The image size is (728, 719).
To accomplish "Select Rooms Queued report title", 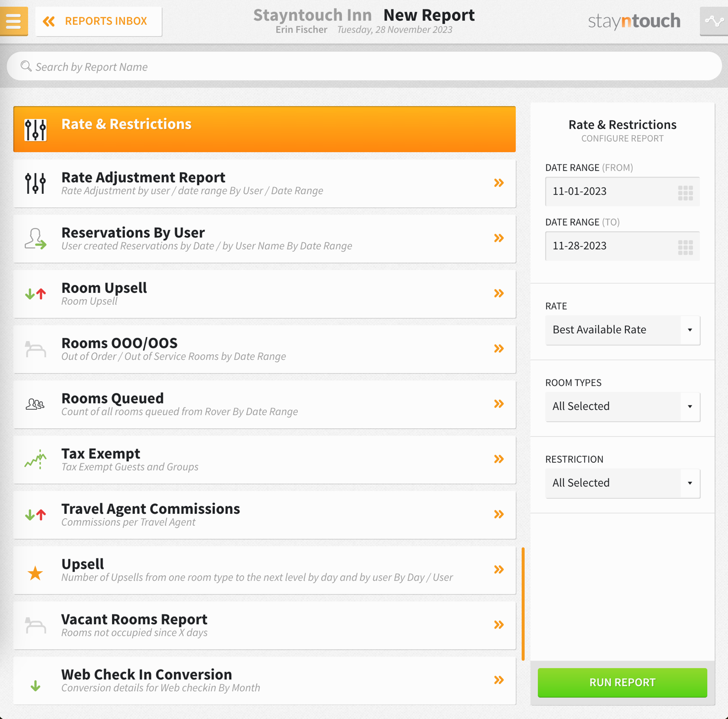I will coord(112,398).
